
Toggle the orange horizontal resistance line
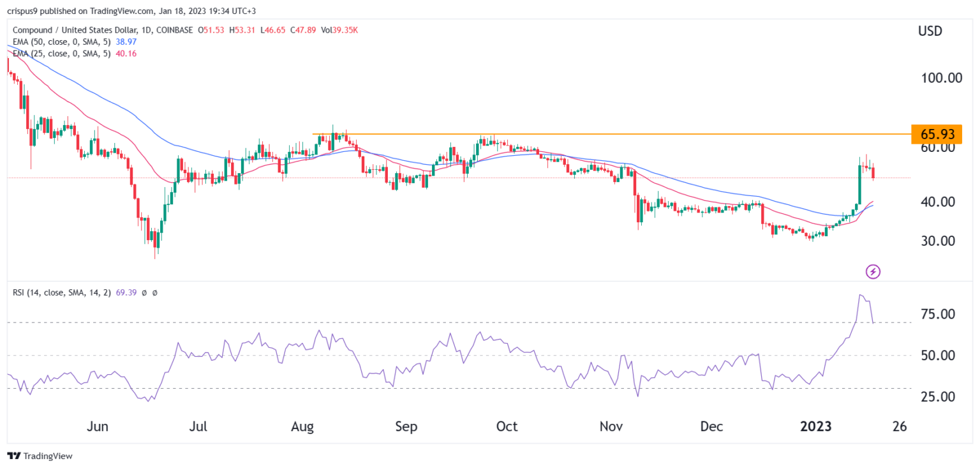click(606, 134)
